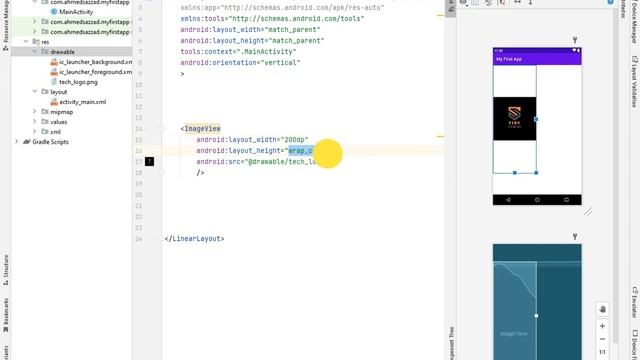Expand the values folder
Image resolution: width=640 pixels, height=360 pixels.
pos(35,122)
